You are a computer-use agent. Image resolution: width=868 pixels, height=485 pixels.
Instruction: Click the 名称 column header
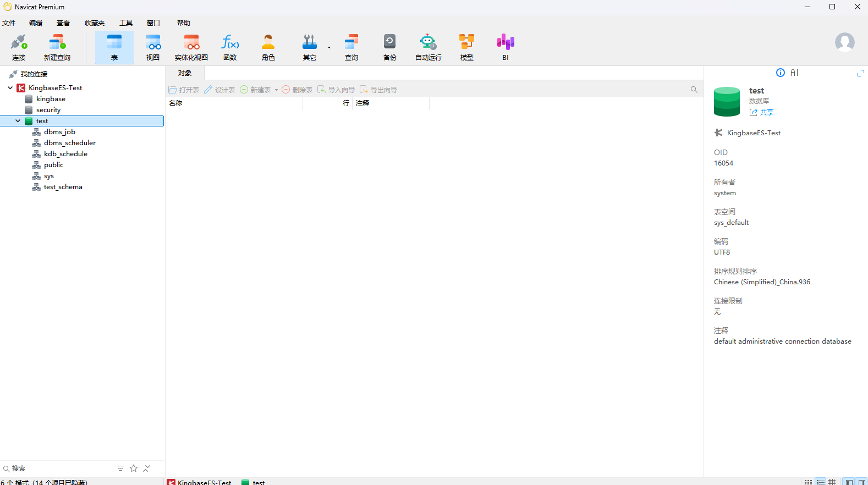click(x=235, y=103)
